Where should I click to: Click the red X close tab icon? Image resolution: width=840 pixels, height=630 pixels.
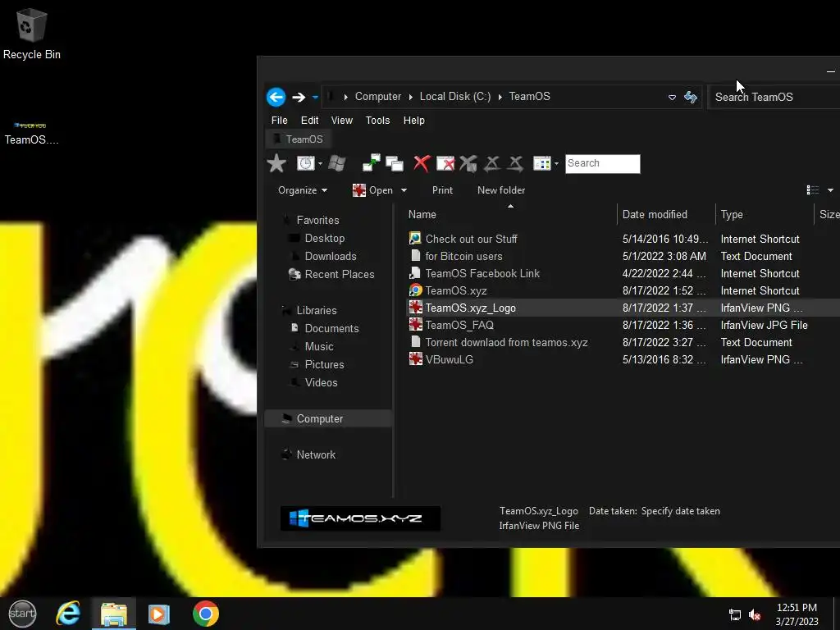[x=422, y=163]
